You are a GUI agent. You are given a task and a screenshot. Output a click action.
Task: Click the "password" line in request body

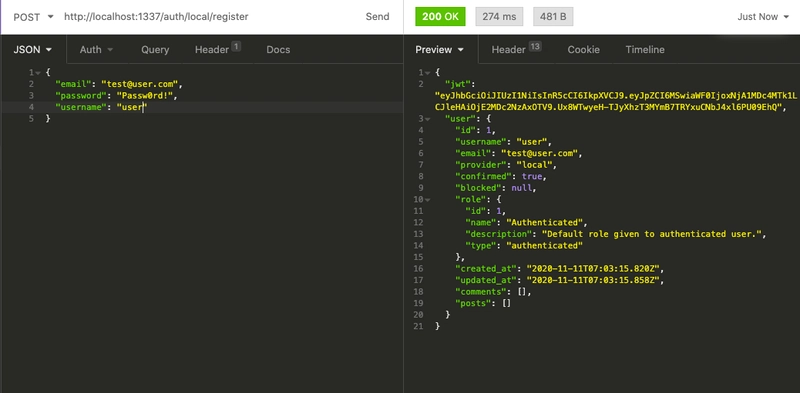point(116,95)
